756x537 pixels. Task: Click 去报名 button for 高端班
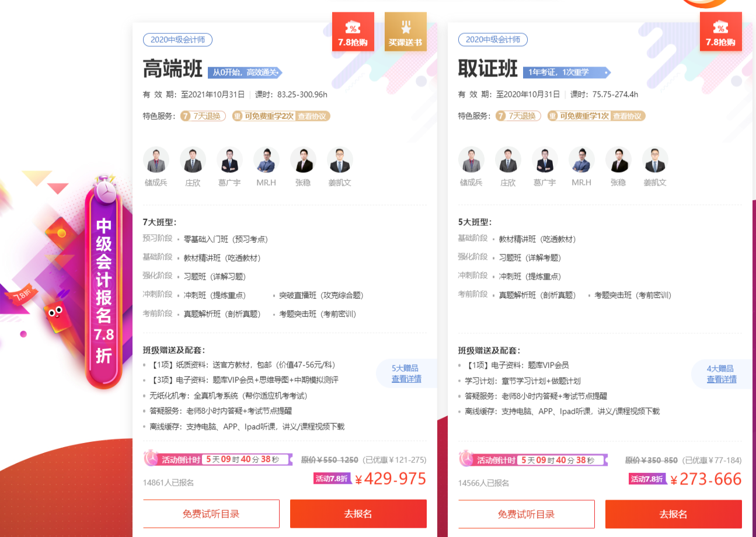(x=358, y=514)
